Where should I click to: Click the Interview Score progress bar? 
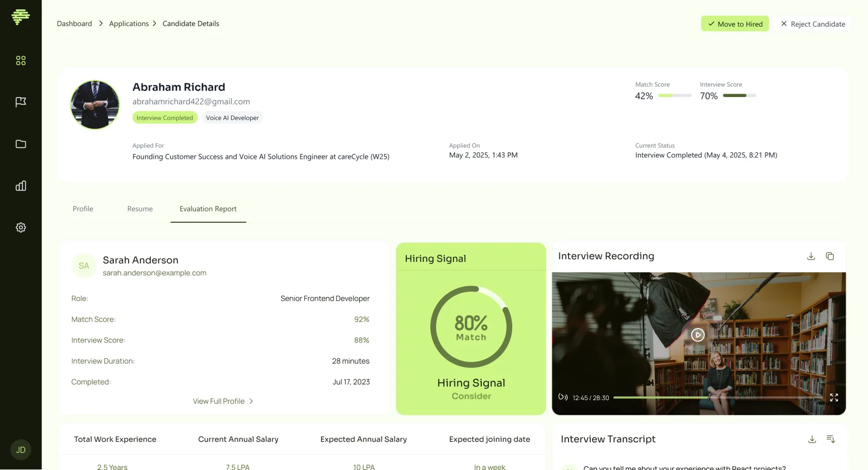tap(739, 95)
